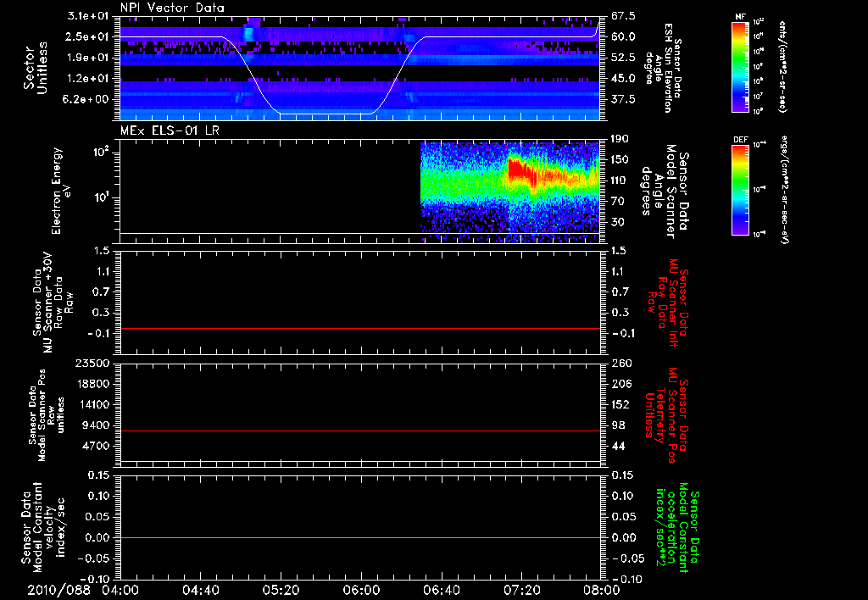
Task: Click the "3.1e+01" sector tick value
Action: click(88, 16)
